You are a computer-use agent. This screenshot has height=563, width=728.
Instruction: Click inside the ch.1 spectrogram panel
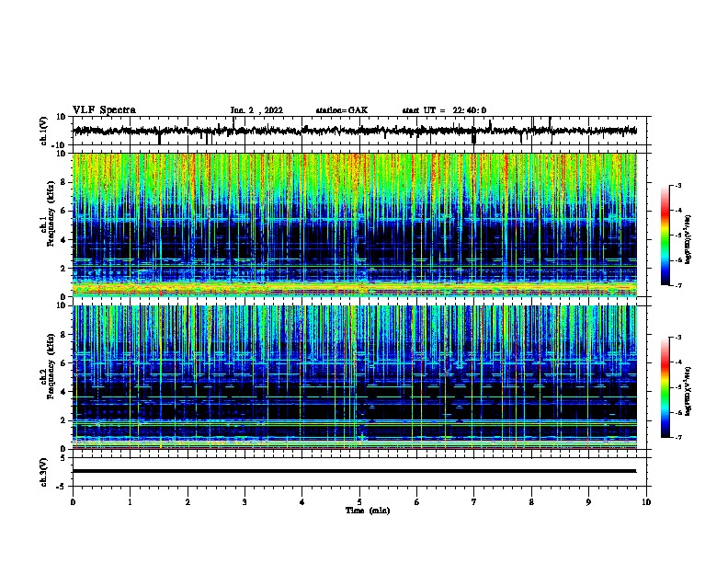[x=355, y=224]
